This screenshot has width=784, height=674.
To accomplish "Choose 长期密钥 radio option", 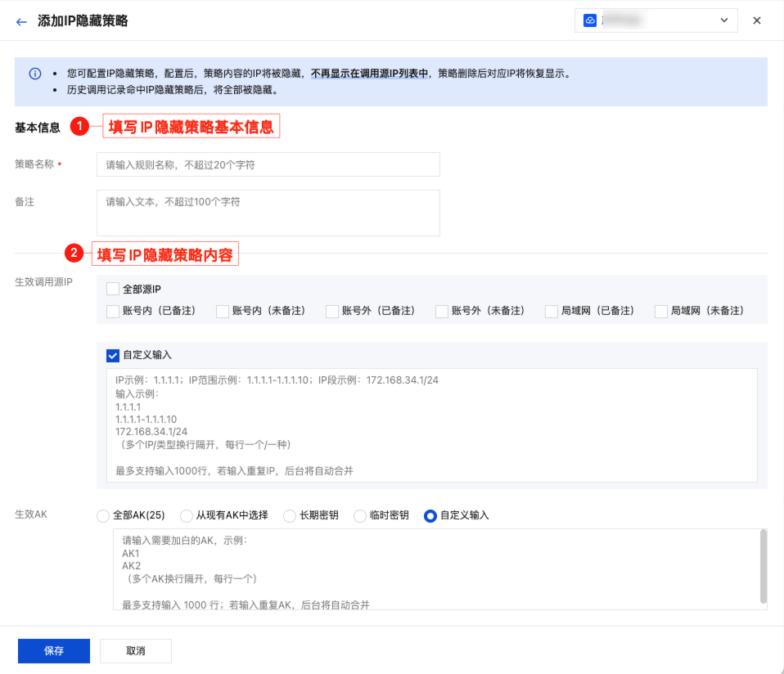I will 289,515.
